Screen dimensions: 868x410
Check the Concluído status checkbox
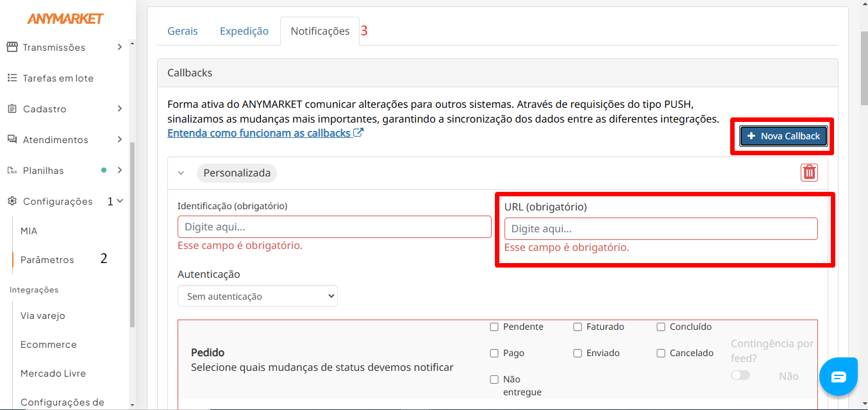(661, 327)
